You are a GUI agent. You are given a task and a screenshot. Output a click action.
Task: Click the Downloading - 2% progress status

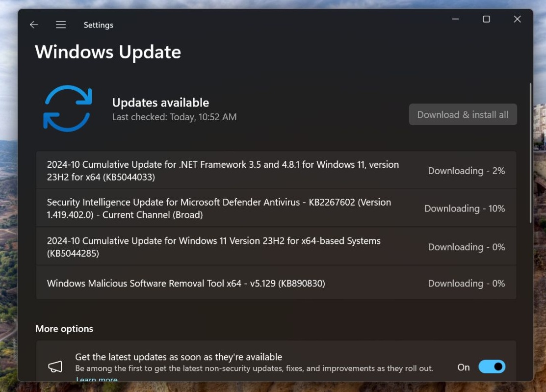click(466, 171)
